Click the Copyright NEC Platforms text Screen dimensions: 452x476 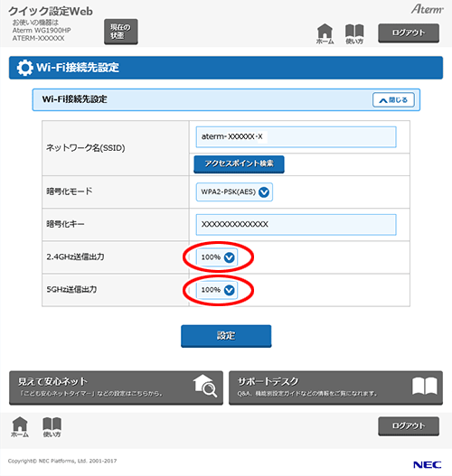[62, 461]
